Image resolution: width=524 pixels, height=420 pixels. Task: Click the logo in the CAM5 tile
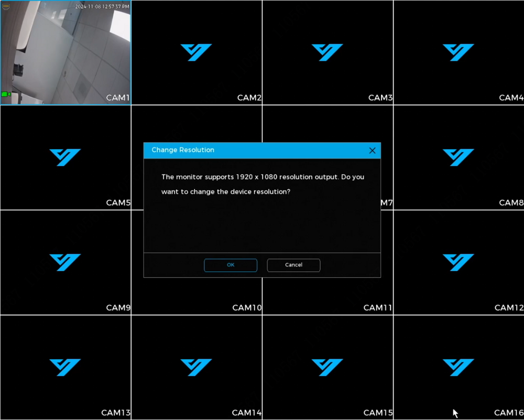(65, 157)
